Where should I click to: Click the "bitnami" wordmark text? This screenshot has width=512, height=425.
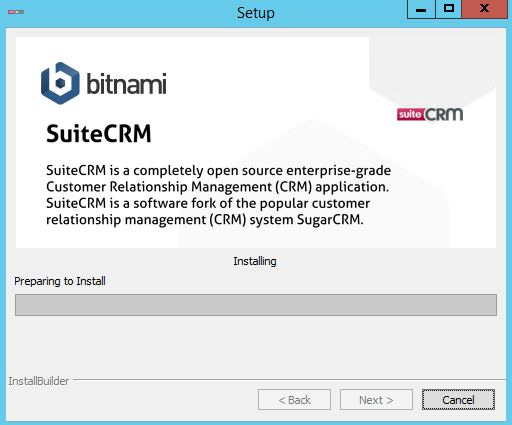pyautogui.click(x=126, y=83)
